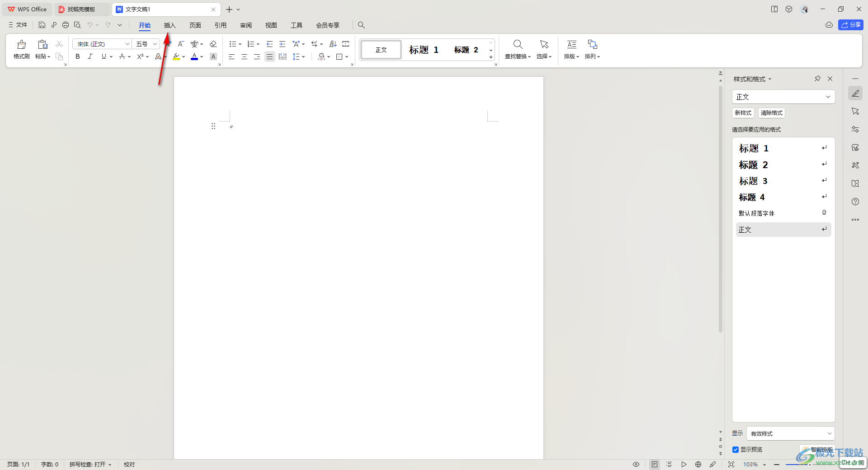Viewport: 868px width, 470px height.
Task: Click the eye protection mode icon in status bar
Action: point(636,464)
